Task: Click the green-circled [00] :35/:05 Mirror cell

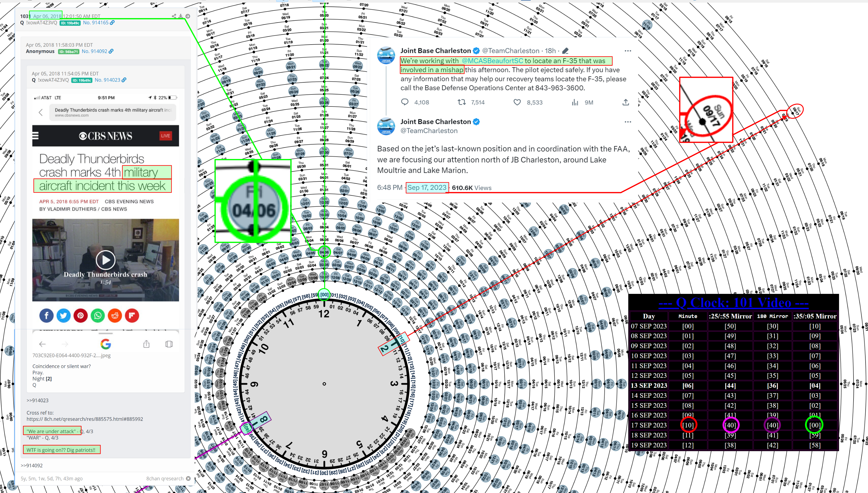Action: (x=815, y=425)
